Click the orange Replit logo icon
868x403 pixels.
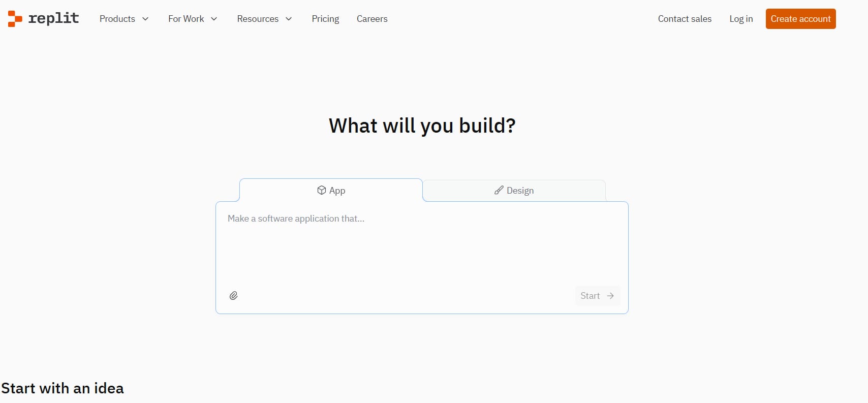[x=15, y=19]
